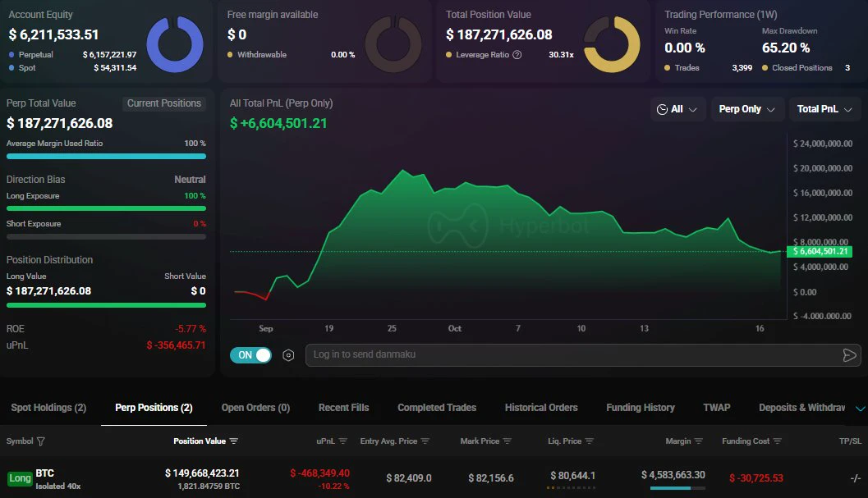Click the BTC symbol name
The image size is (868, 498).
pos(45,473)
